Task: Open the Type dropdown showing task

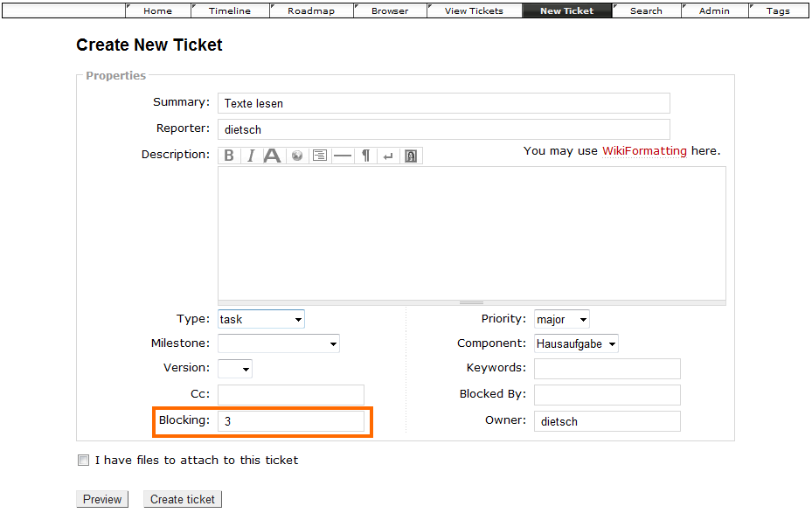Action: tap(260, 319)
